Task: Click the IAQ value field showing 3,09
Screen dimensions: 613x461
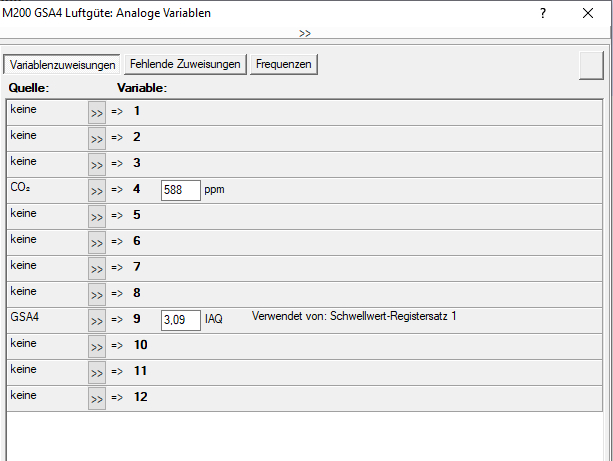Action: [x=180, y=320]
